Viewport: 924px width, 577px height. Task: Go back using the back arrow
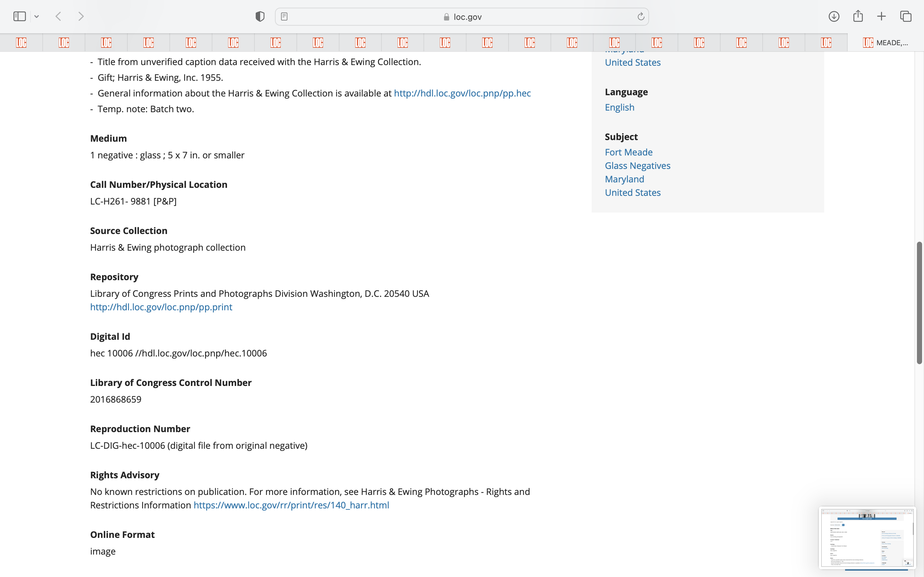pos(58,16)
